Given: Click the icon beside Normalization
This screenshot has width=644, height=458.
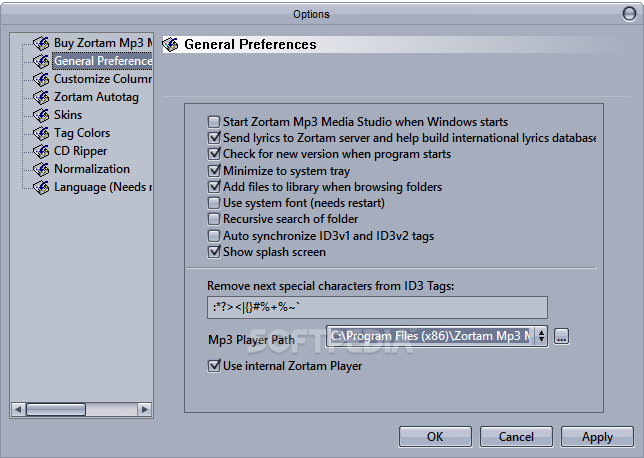Looking at the screenshot, I should tap(41, 169).
